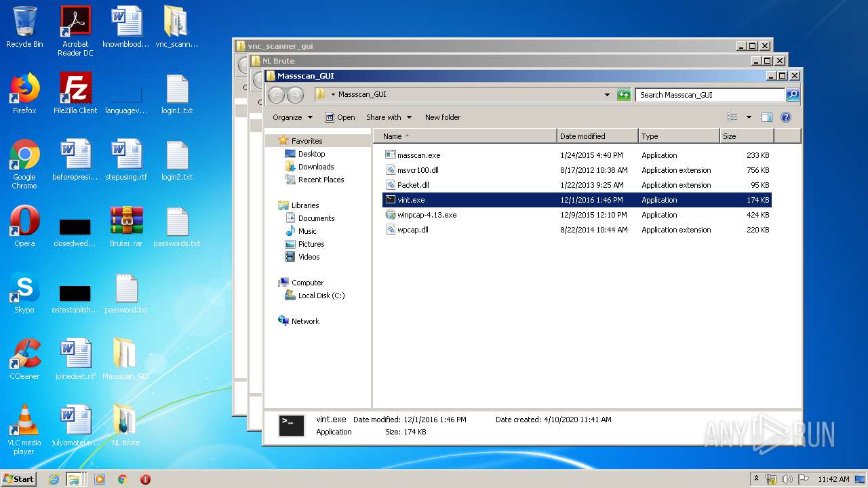Screen dimensions: 868x488
Task: Launch Google Chrome desktop shortcut
Action: 24,164
